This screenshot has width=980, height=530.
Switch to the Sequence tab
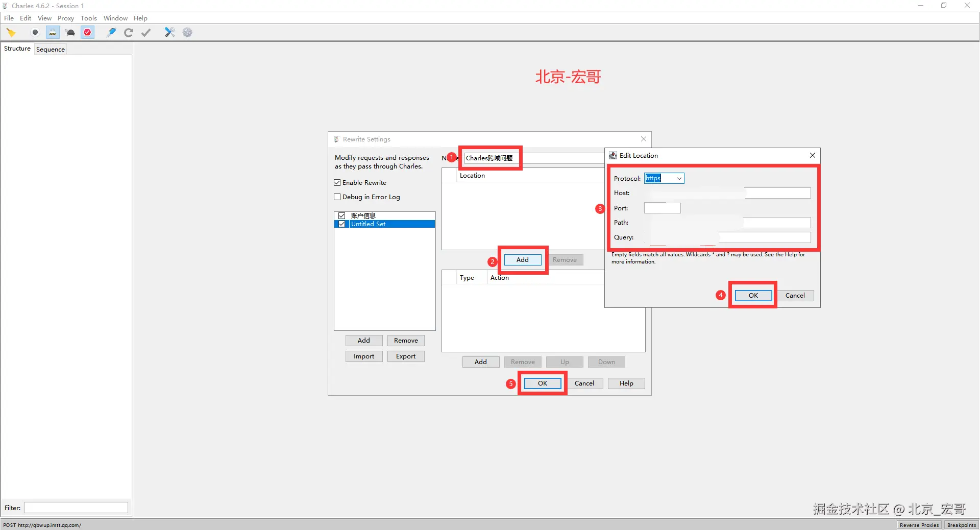[51, 50]
